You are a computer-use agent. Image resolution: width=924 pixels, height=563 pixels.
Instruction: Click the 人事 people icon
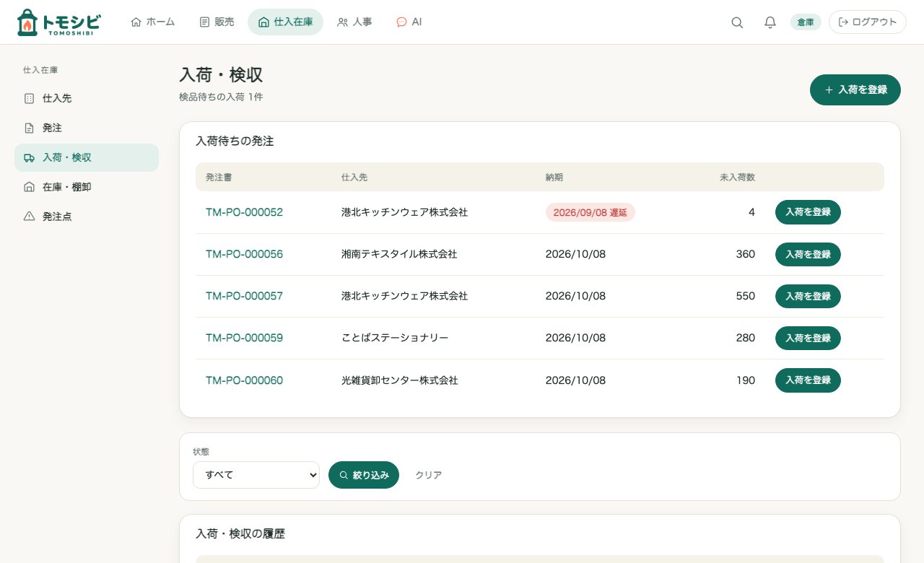342,22
